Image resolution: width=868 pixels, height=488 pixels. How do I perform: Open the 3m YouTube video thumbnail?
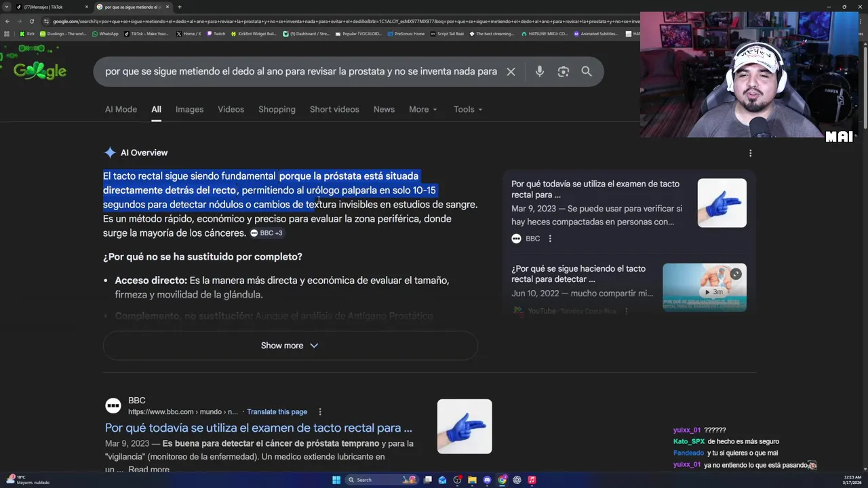click(x=705, y=287)
